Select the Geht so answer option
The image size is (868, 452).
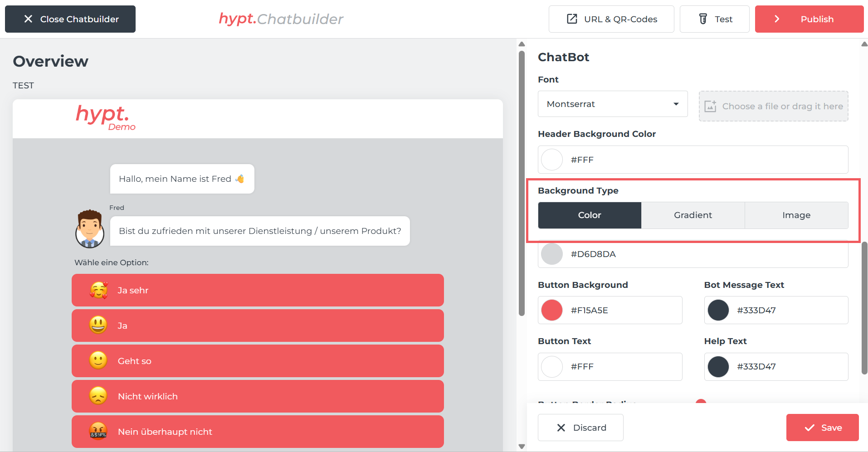click(x=258, y=361)
